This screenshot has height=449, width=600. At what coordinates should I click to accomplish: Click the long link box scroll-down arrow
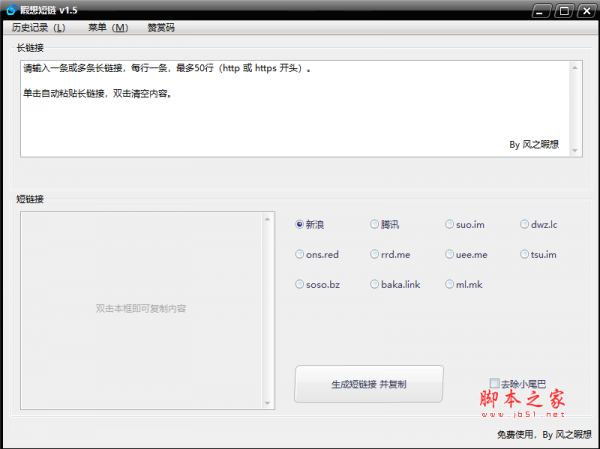pyautogui.click(x=575, y=150)
